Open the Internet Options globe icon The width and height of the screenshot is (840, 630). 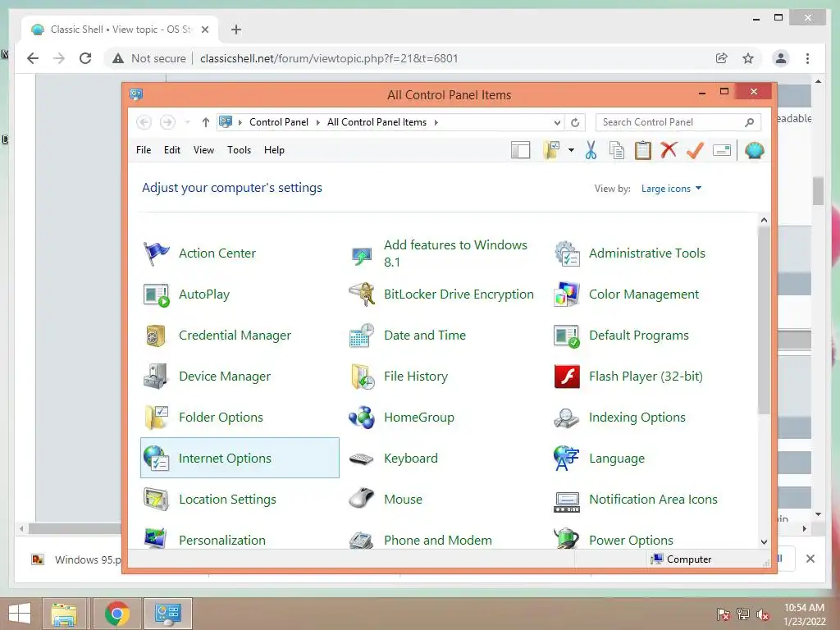point(156,458)
